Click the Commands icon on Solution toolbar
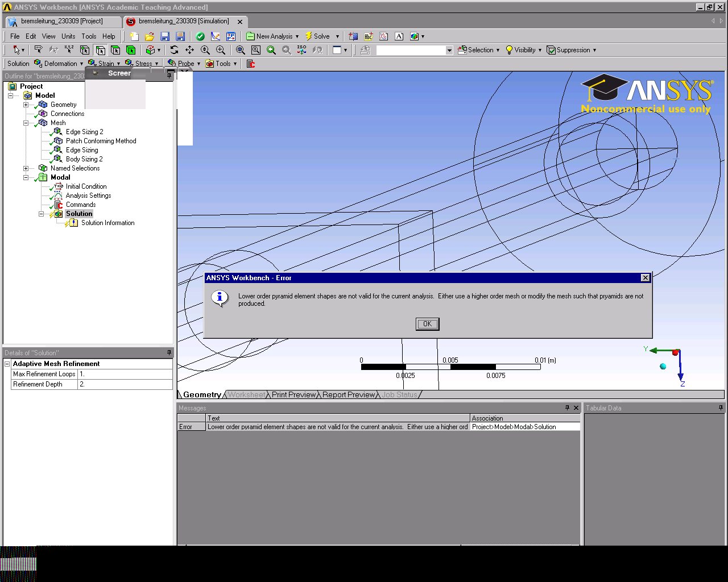This screenshot has width=728, height=582. pyautogui.click(x=251, y=64)
